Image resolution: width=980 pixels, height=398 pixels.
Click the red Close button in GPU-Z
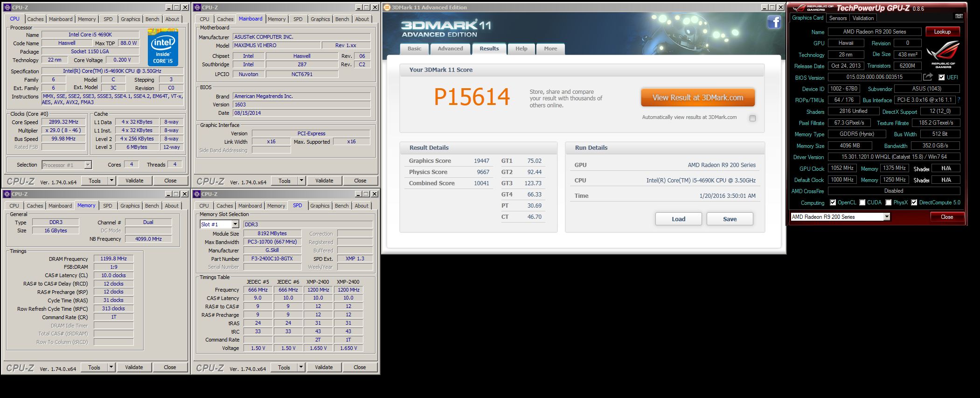coord(946,216)
